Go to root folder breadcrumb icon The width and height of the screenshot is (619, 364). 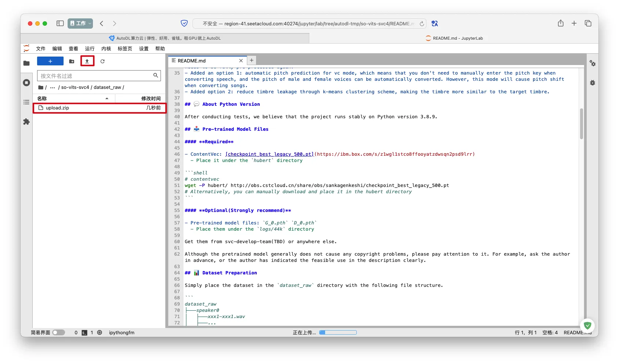pos(41,87)
